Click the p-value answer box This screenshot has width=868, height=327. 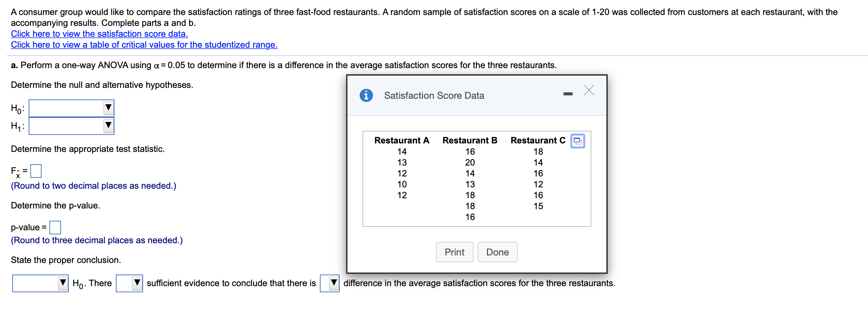pos(55,227)
